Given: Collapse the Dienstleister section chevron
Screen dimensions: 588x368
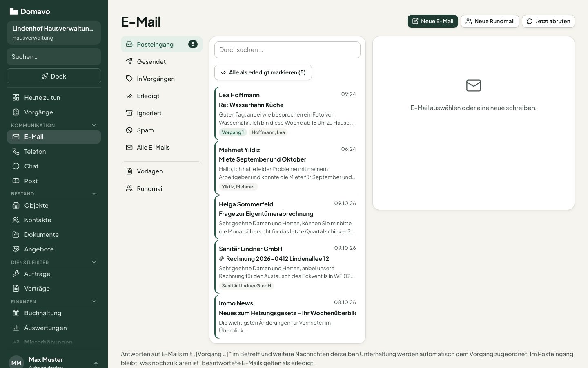Looking at the screenshot, I should point(94,262).
